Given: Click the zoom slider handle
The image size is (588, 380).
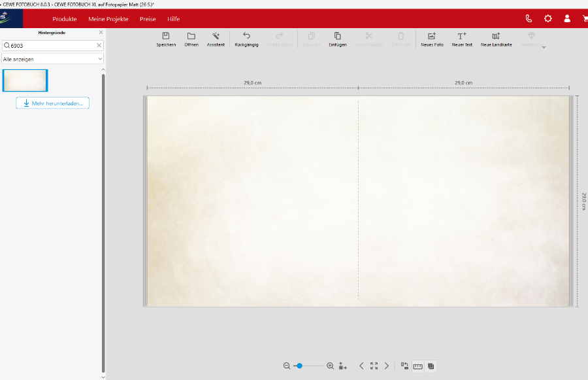Looking at the screenshot, I should click(299, 366).
